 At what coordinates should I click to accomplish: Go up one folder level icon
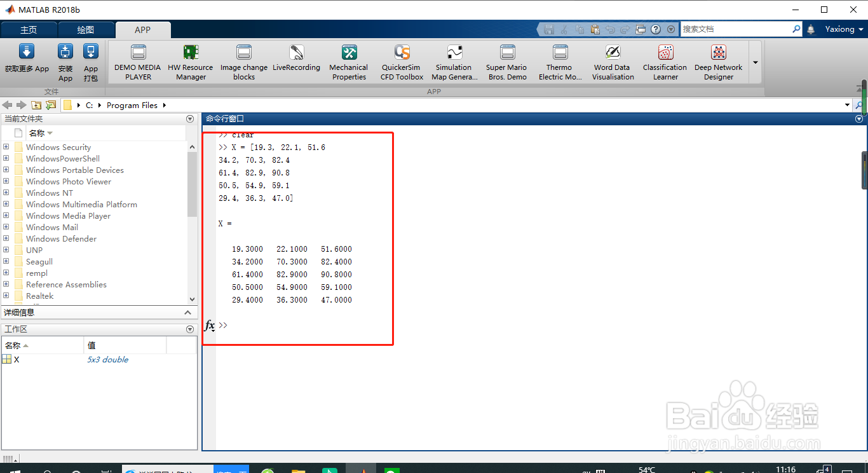pyautogui.click(x=36, y=105)
